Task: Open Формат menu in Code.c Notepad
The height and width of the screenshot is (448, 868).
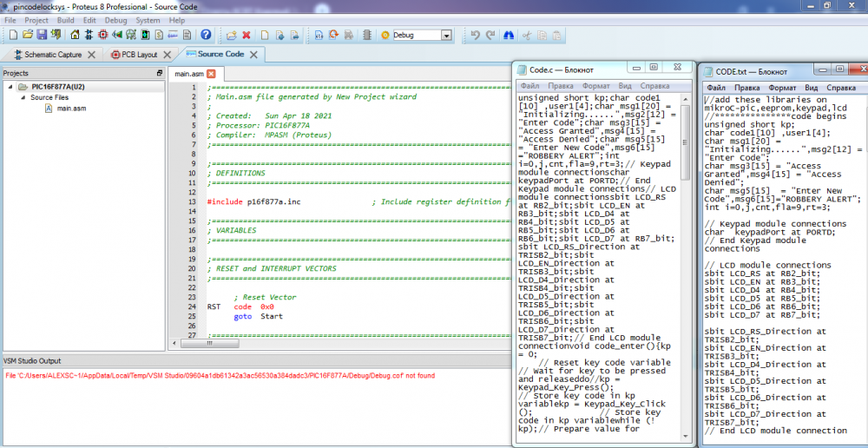Action: tap(595, 86)
